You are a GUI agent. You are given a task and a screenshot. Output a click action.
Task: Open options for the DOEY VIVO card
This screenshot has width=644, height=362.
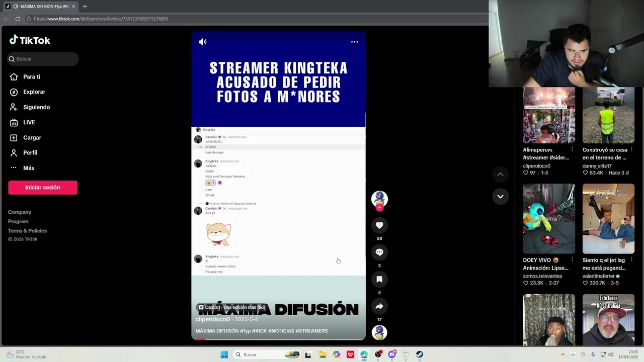[572, 260]
